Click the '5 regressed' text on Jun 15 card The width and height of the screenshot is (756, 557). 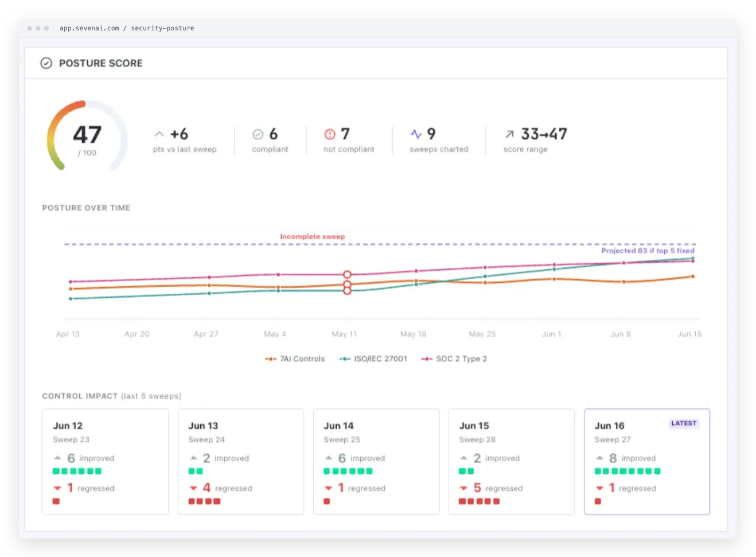498,488
